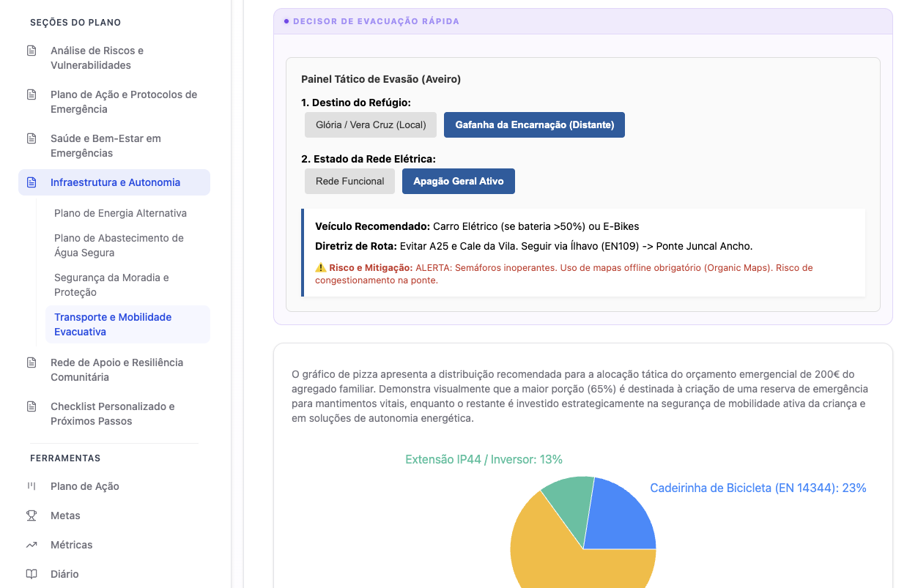
Task: Click document icon beside Rede de Apoio
Action: (32, 362)
